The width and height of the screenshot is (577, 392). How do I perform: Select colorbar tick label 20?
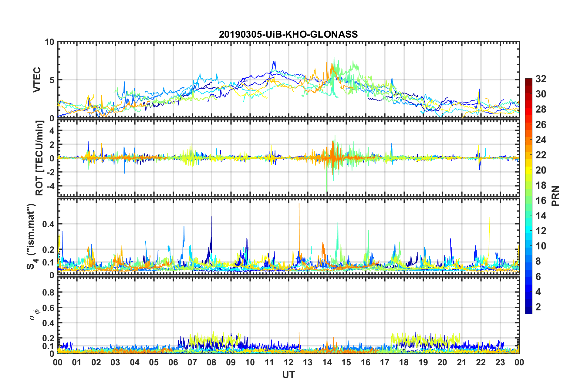click(541, 170)
